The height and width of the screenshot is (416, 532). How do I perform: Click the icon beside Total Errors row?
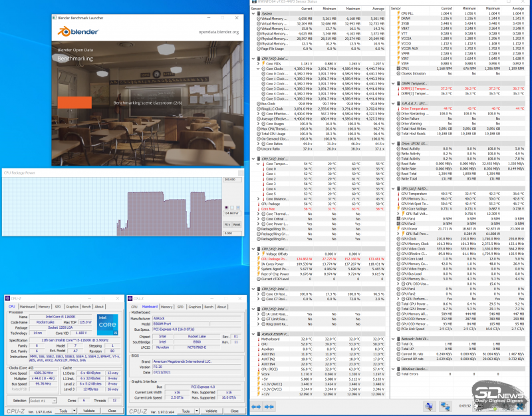pyautogui.click(x=398, y=374)
